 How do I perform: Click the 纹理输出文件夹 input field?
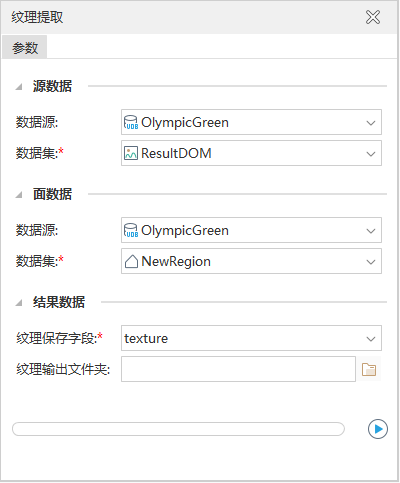tap(238, 369)
